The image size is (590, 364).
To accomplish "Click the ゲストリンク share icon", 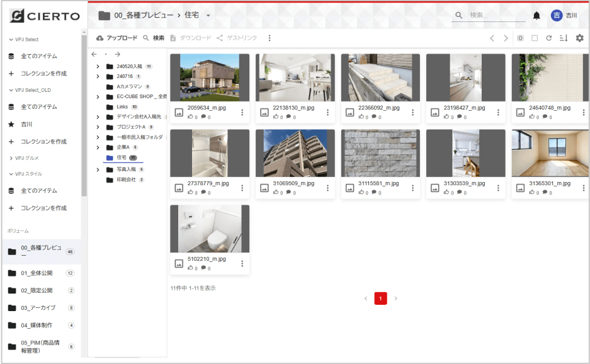I will (x=218, y=38).
